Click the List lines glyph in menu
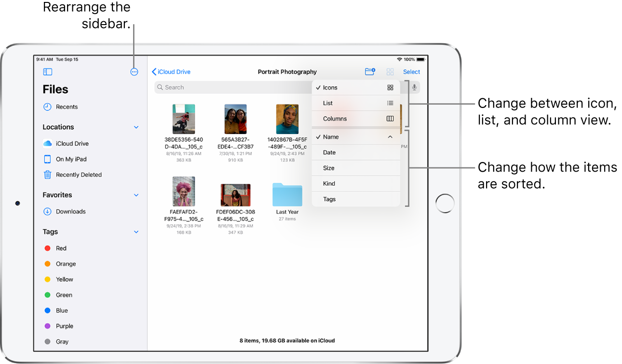 point(390,103)
